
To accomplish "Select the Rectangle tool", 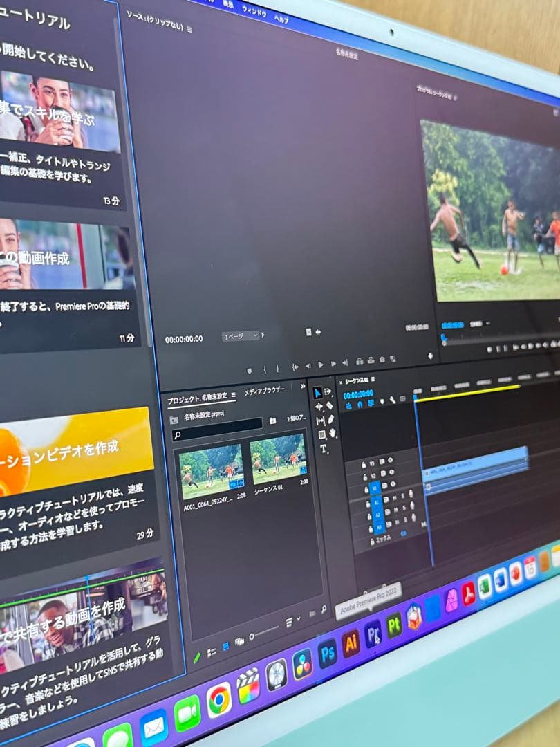I will coord(321,435).
